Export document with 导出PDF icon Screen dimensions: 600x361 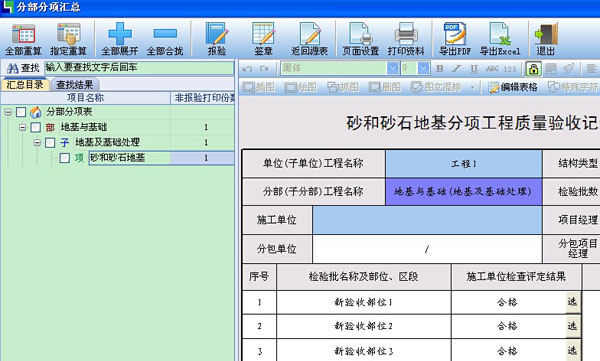tap(455, 39)
